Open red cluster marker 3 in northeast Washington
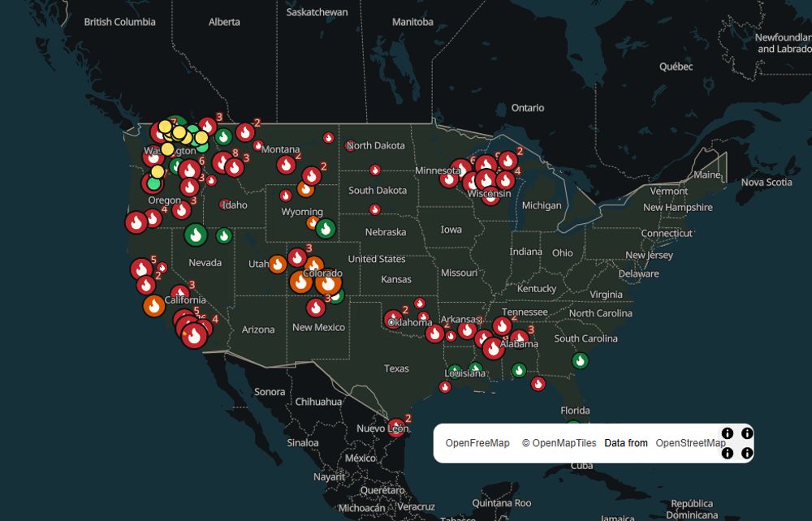This screenshot has width=812, height=521. tap(208, 127)
